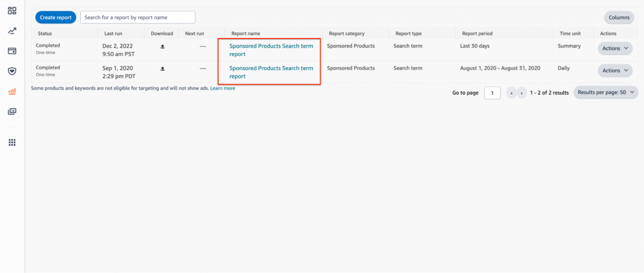The height and width of the screenshot is (273, 644).
Task: Open the Learn more link
Action: [x=222, y=88]
